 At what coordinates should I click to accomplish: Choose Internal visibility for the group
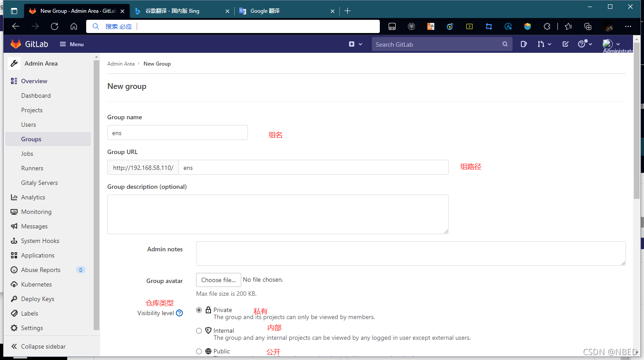[x=199, y=331]
